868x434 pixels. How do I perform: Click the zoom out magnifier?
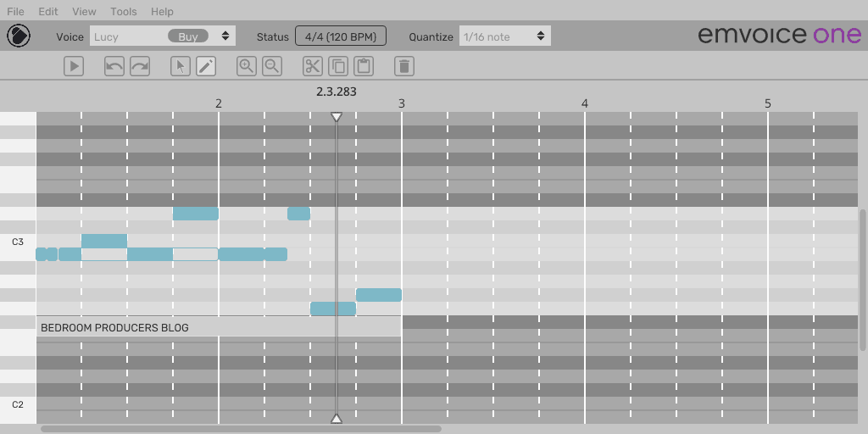[x=271, y=66]
